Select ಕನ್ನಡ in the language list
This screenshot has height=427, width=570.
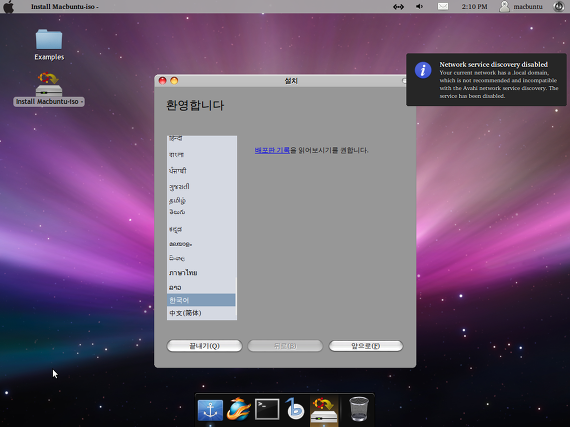(x=201, y=229)
